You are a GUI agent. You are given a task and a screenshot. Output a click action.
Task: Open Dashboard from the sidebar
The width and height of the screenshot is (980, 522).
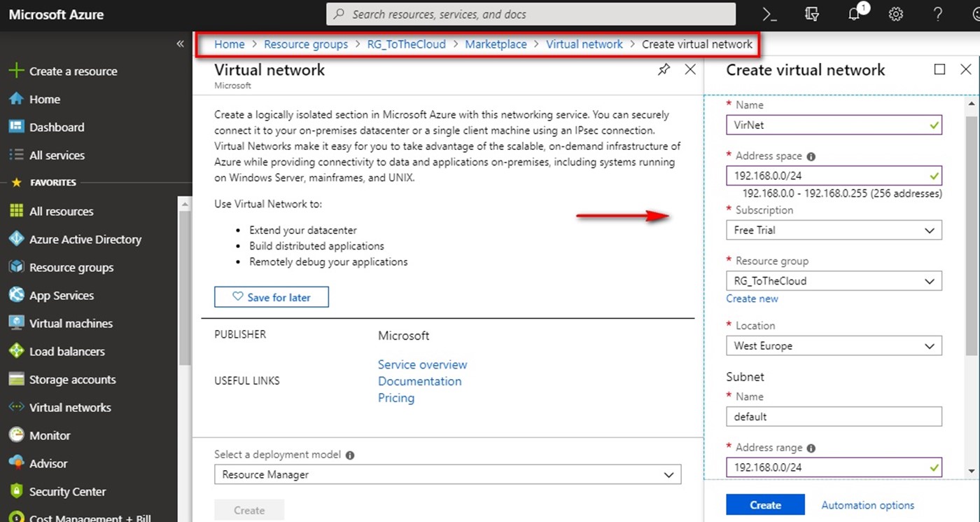pos(57,128)
